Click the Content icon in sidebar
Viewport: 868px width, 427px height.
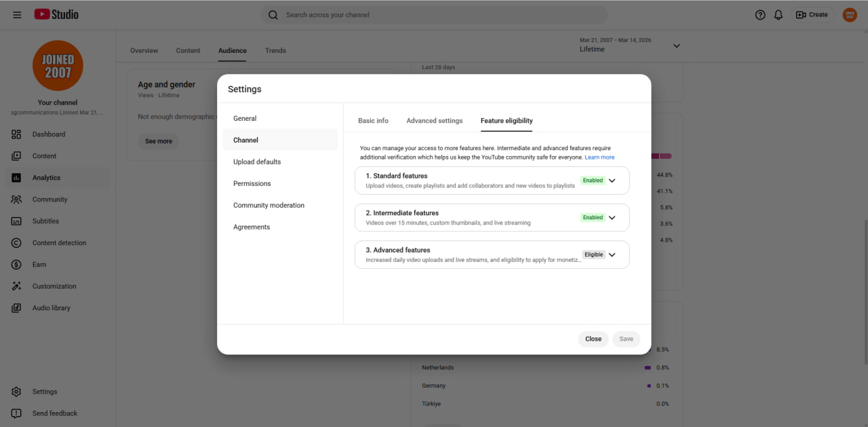click(x=16, y=156)
